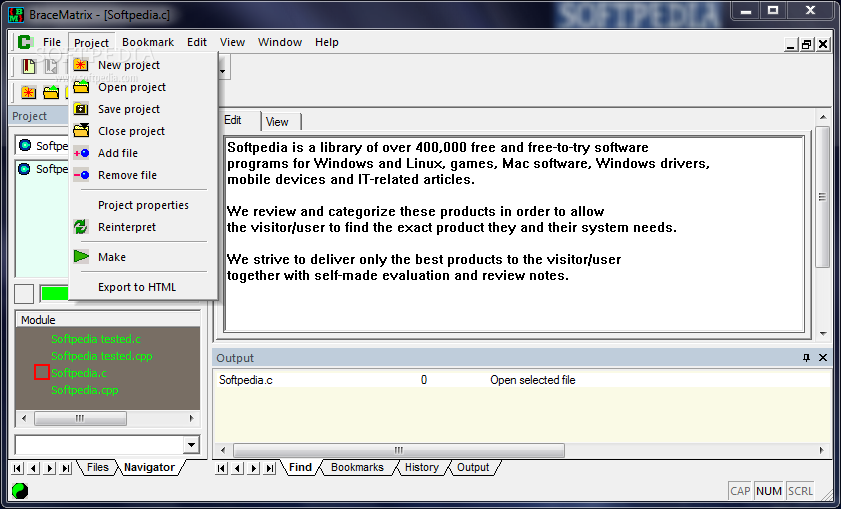Select Softpedia tested.cpp in Module list
The height and width of the screenshot is (509, 841).
pos(102,356)
